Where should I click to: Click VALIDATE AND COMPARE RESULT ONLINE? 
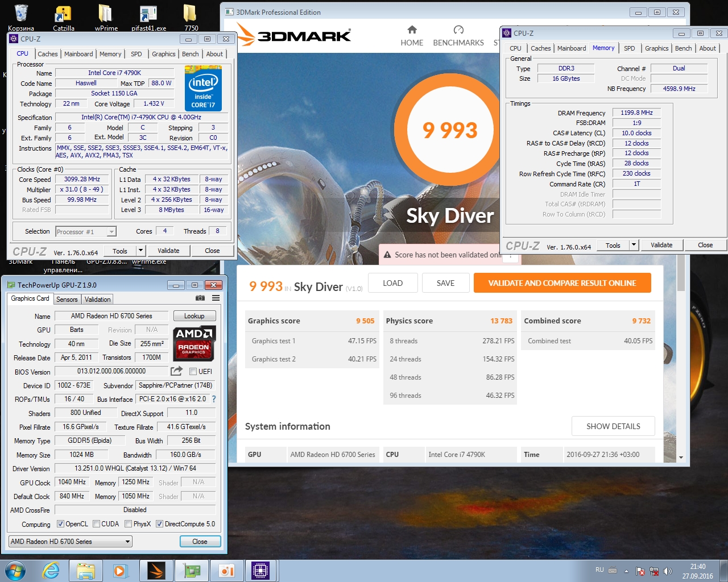pyautogui.click(x=562, y=283)
